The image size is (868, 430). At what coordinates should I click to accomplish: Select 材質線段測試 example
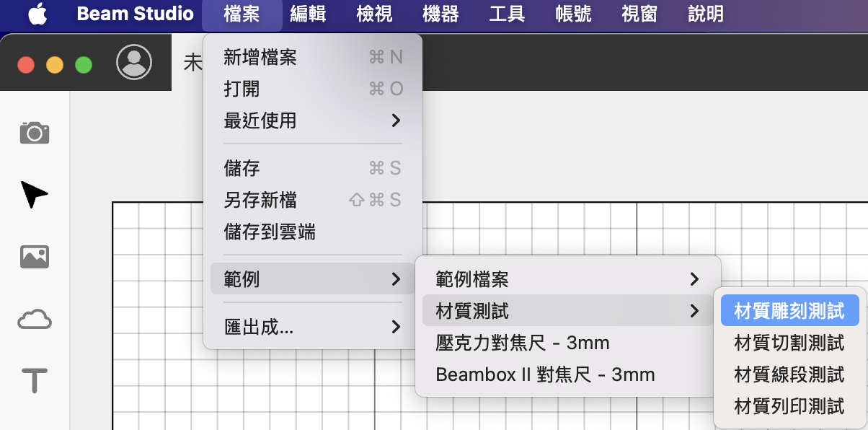[789, 374]
